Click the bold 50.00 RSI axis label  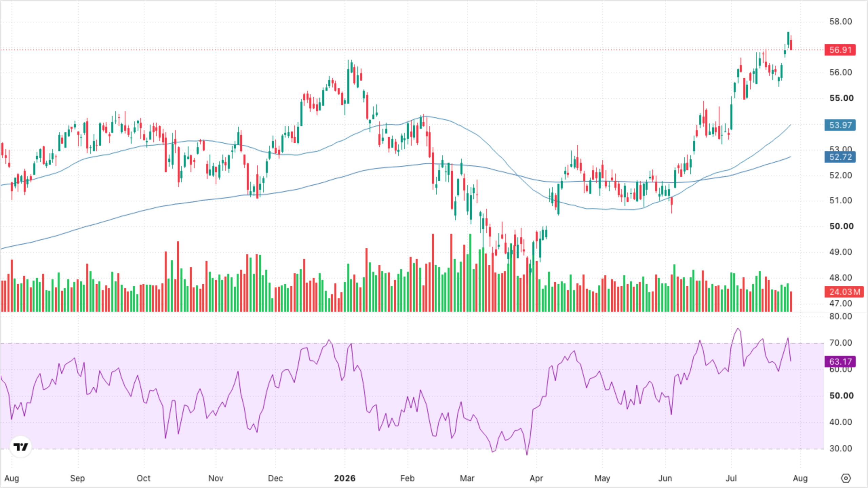[842, 396]
